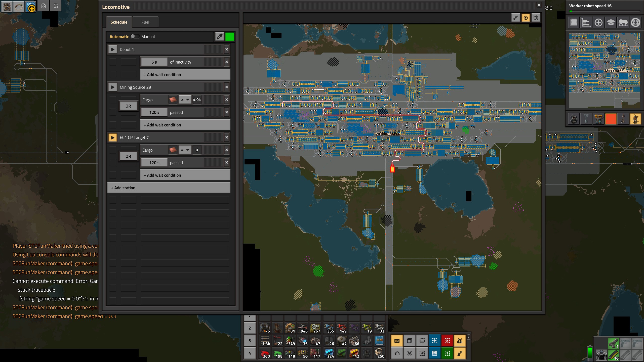Click the Worker robot speed 16 research progress
This screenshot has width=644, height=362.
click(605, 8)
